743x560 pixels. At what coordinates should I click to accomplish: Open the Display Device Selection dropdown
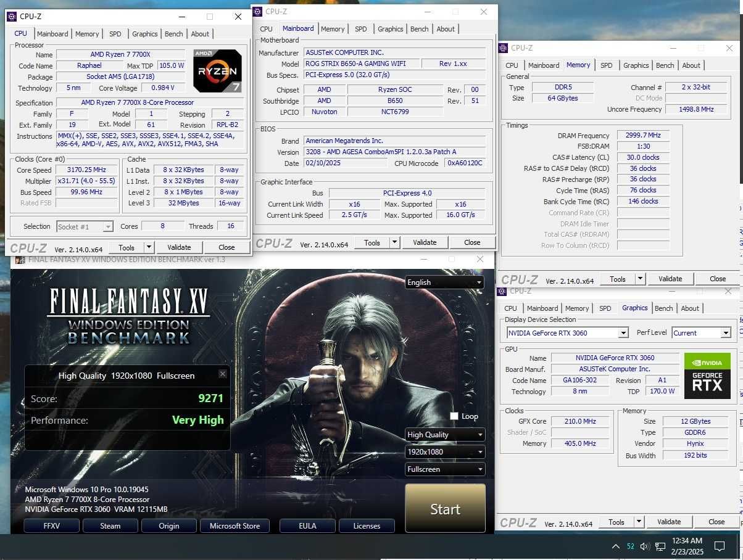tap(567, 333)
